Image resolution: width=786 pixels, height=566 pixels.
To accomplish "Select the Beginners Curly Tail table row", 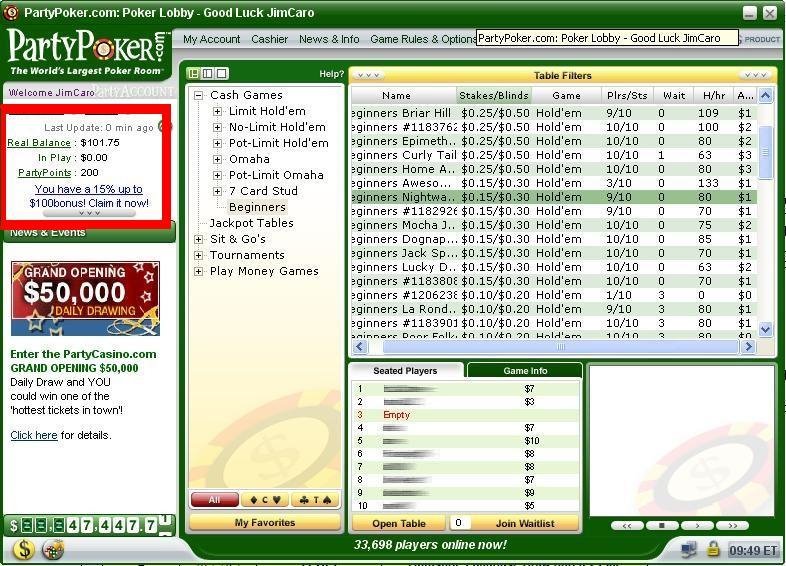I will pyautogui.click(x=554, y=155).
